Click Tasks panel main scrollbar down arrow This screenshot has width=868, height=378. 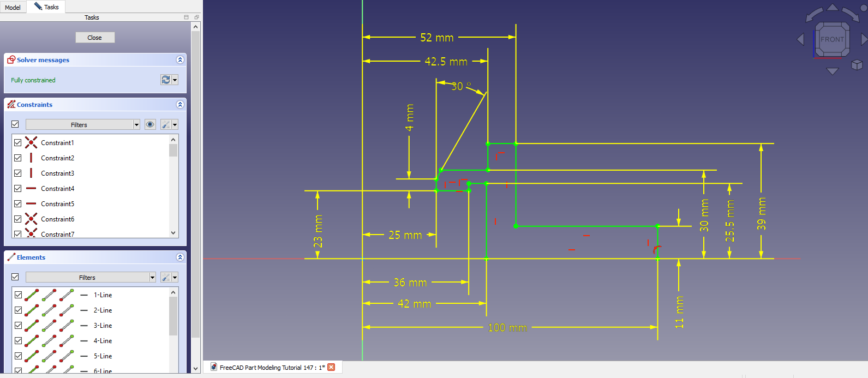196,369
